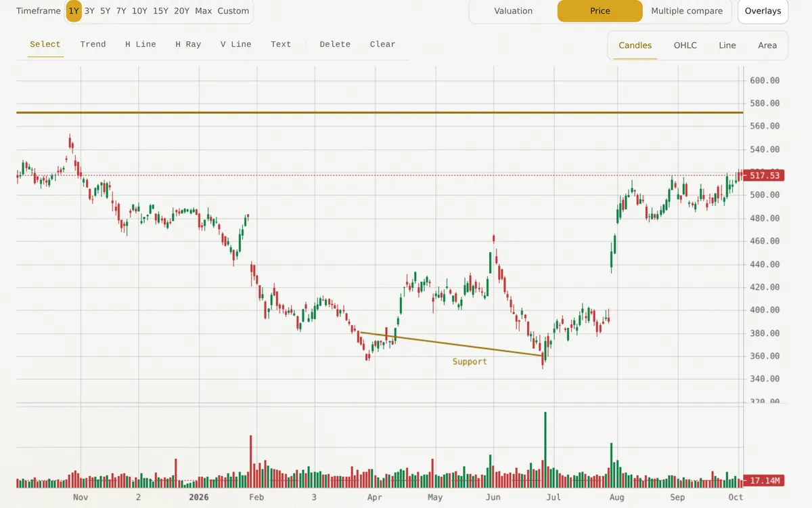Viewport: 812px width, 508px height.
Task: Switch chart type to Area
Action: point(767,45)
